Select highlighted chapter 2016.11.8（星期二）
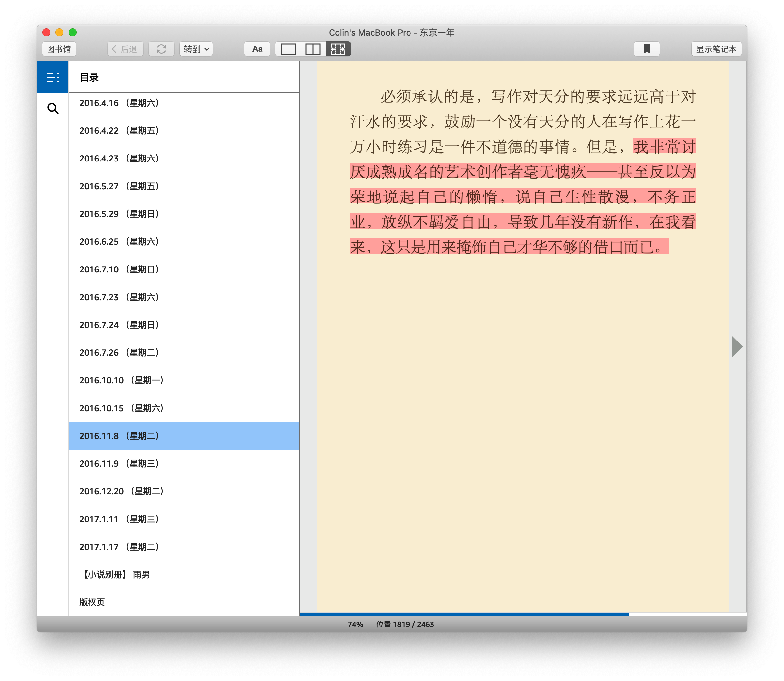 point(184,436)
